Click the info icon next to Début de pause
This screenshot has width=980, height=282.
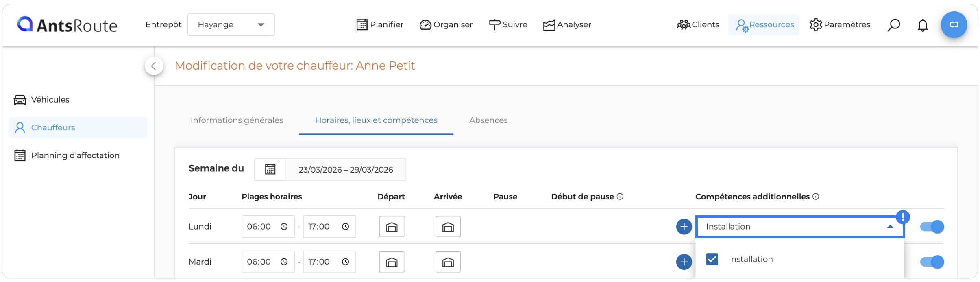620,197
